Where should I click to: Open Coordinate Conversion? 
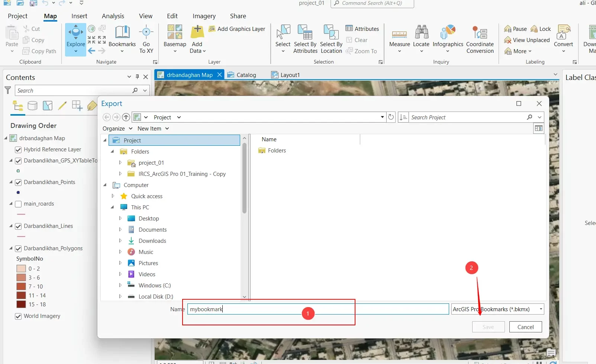pos(480,39)
